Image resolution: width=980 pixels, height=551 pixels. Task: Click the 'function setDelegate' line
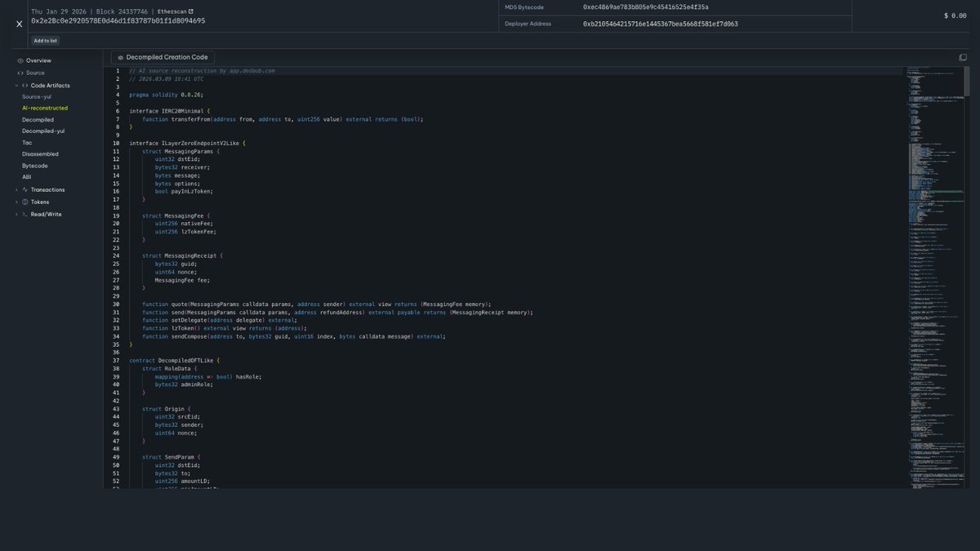[220, 320]
